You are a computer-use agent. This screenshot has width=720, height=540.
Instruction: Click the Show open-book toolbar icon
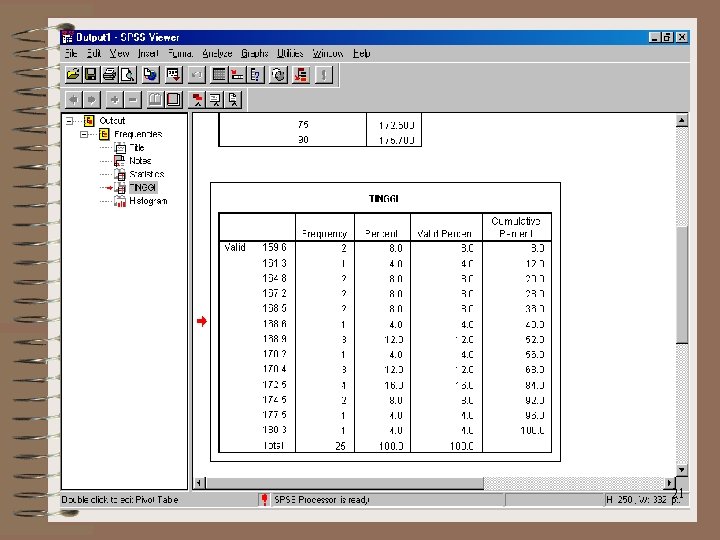[x=155, y=99]
